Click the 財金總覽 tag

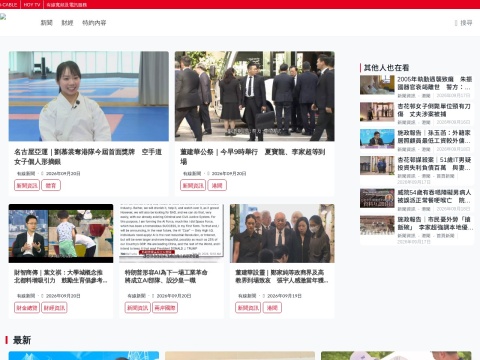[x=27, y=308]
